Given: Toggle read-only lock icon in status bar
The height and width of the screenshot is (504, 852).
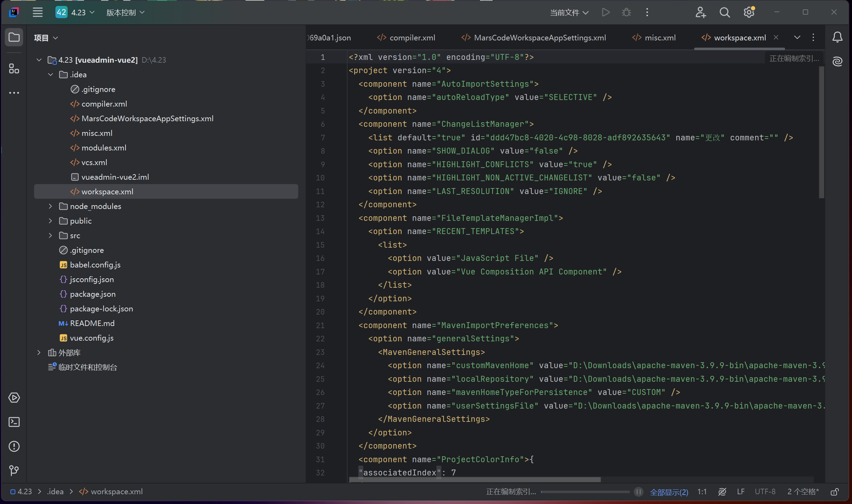Looking at the screenshot, I should click(x=835, y=492).
